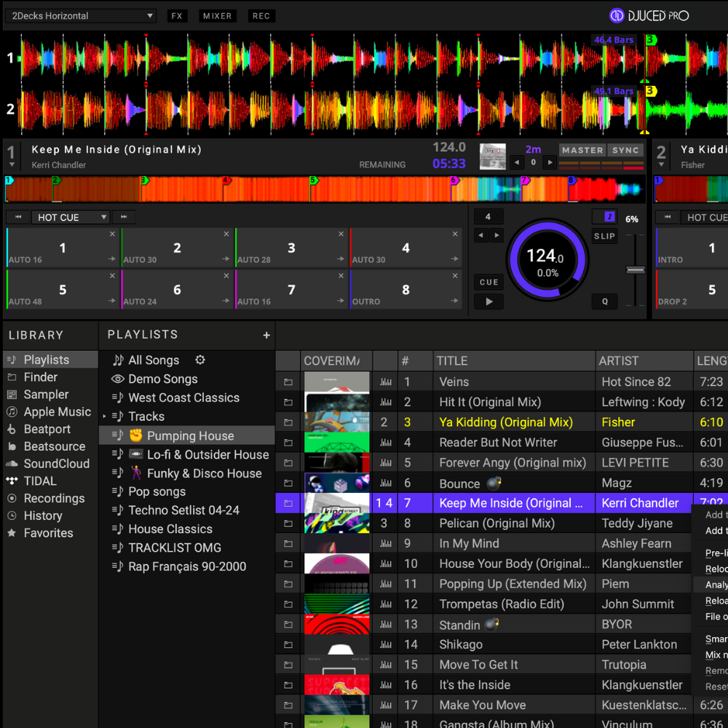Open TIDAL in the library sidebar
728x728 pixels.
pyautogui.click(x=40, y=481)
